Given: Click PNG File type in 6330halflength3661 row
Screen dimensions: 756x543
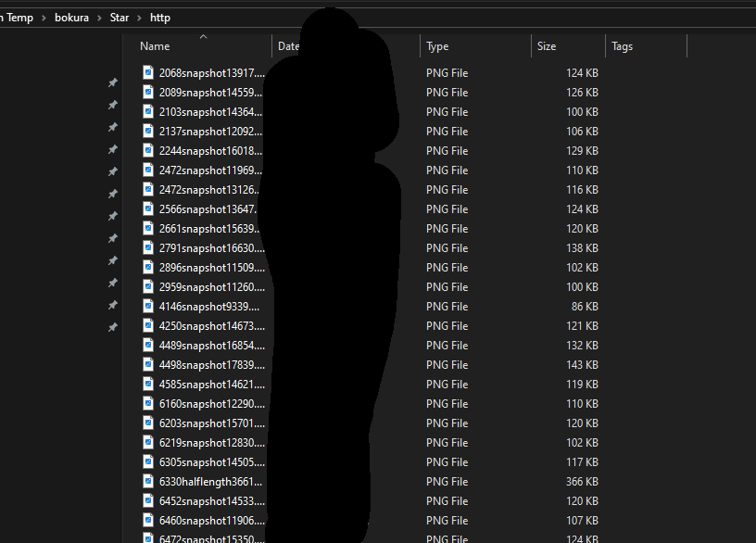Looking at the screenshot, I should coord(447,481).
